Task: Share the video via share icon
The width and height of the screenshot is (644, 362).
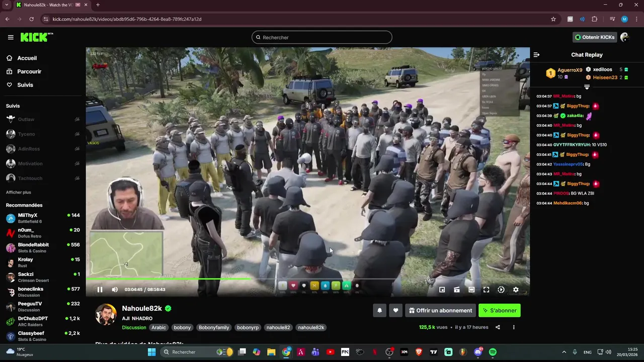Action: 498,327
